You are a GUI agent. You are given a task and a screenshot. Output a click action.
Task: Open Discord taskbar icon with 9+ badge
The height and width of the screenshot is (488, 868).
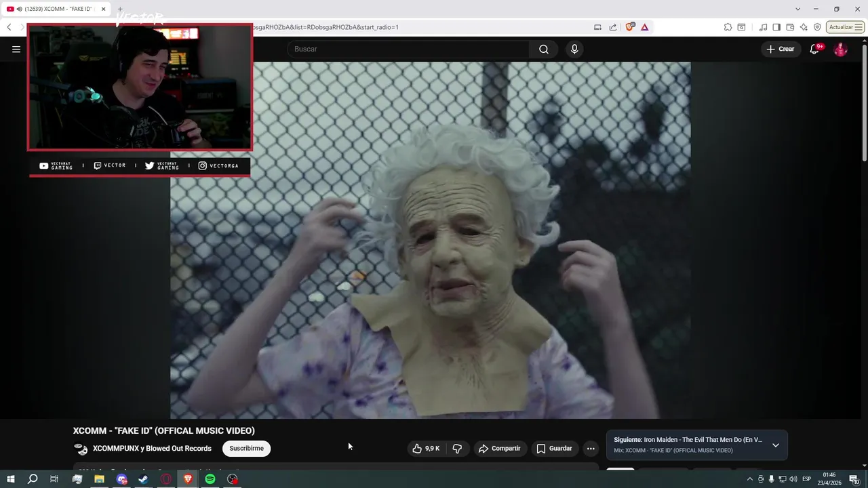121,479
